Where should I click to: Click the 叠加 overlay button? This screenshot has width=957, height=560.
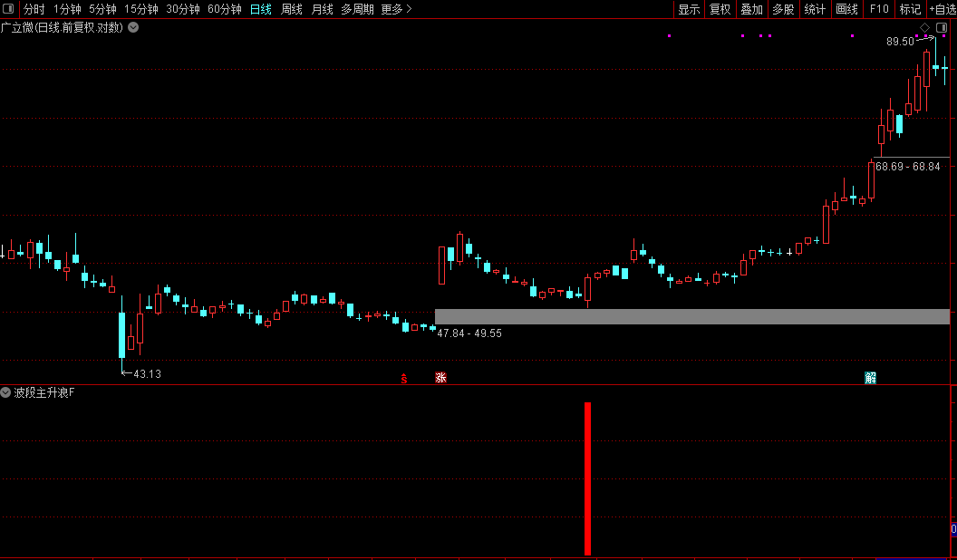(752, 9)
